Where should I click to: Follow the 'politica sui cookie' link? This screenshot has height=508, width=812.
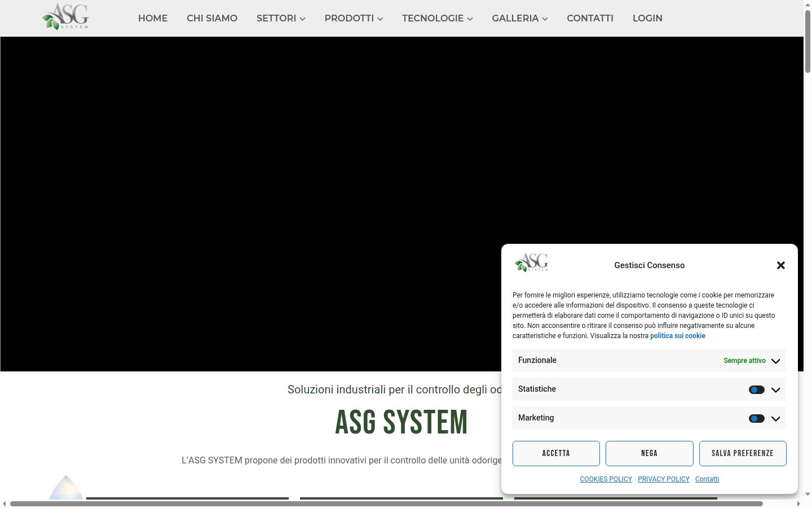coord(678,336)
